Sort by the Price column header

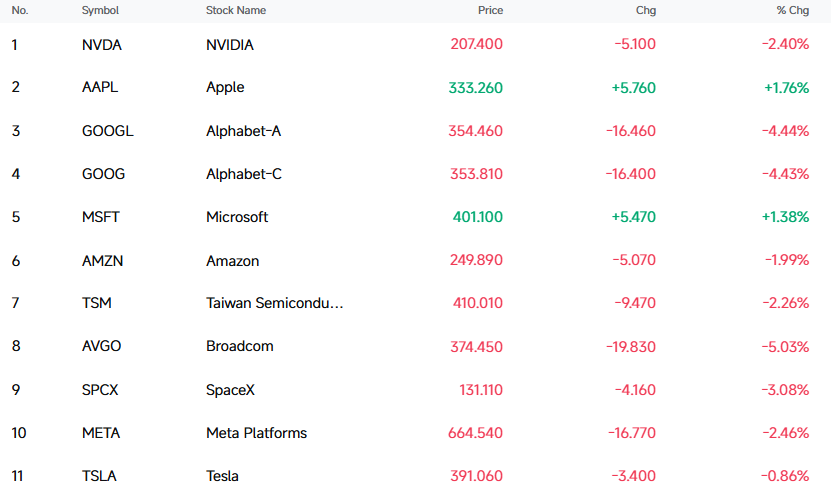pyautogui.click(x=490, y=11)
